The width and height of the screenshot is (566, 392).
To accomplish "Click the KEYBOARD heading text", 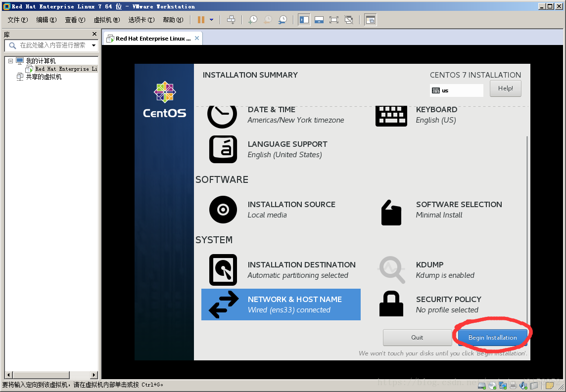I will pos(436,110).
